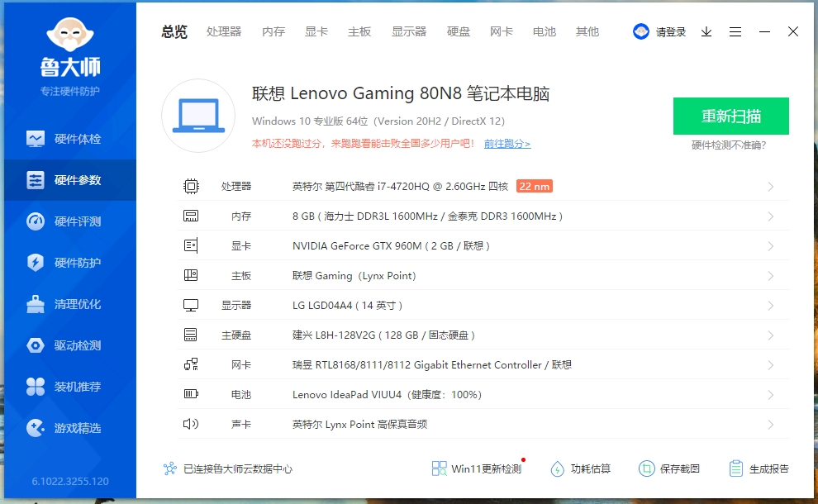Click the 网卡 network icon

pos(191,364)
